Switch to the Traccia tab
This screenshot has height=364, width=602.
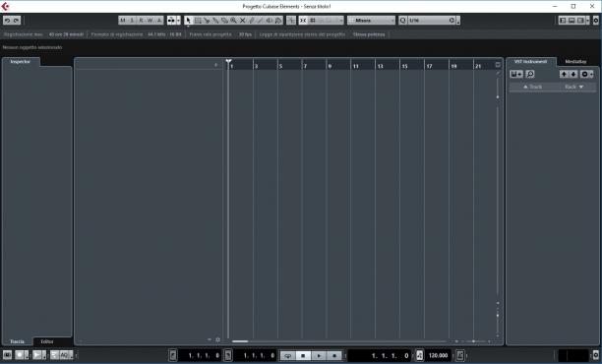pyautogui.click(x=17, y=341)
